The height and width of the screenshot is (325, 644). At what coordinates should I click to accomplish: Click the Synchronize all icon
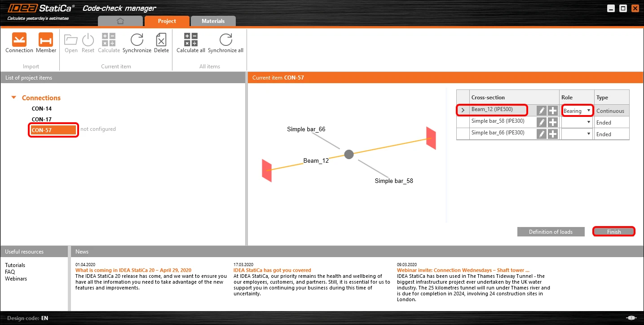click(225, 40)
